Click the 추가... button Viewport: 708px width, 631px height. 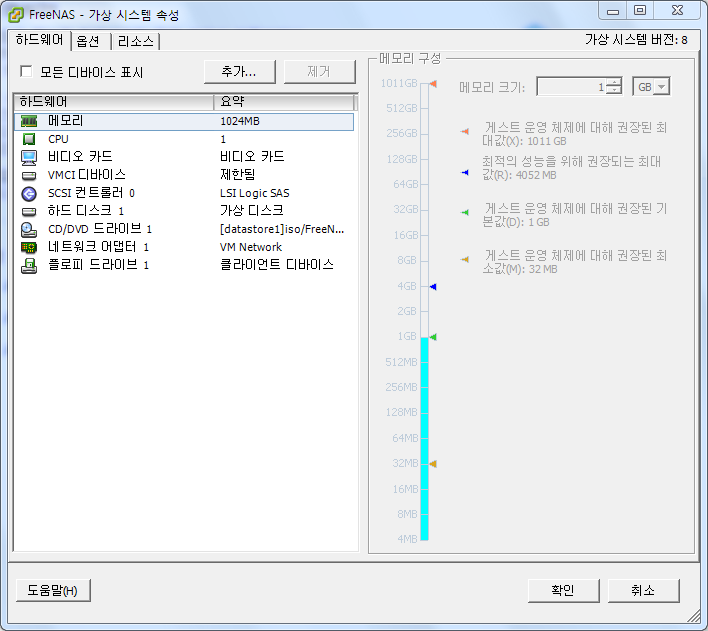(x=239, y=71)
